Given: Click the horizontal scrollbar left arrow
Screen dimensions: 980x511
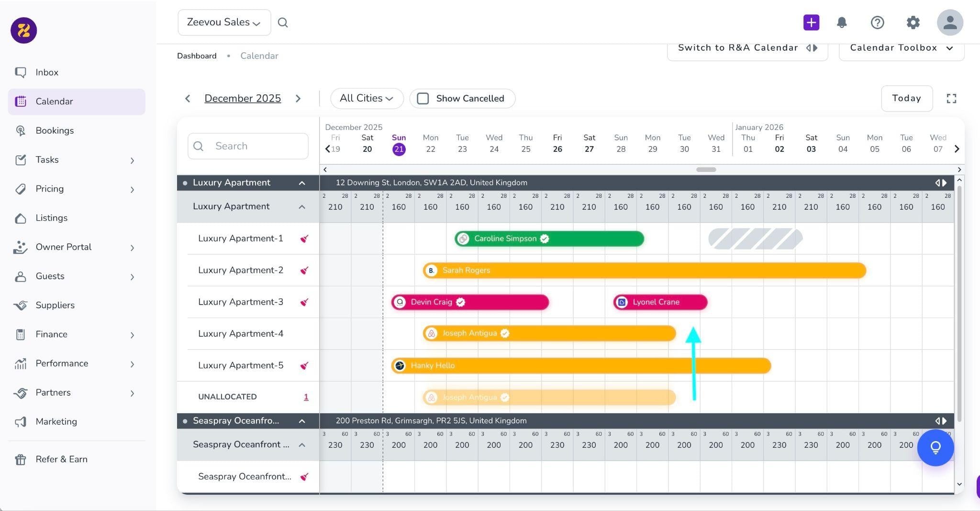Looking at the screenshot, I should tap(325, 170).
